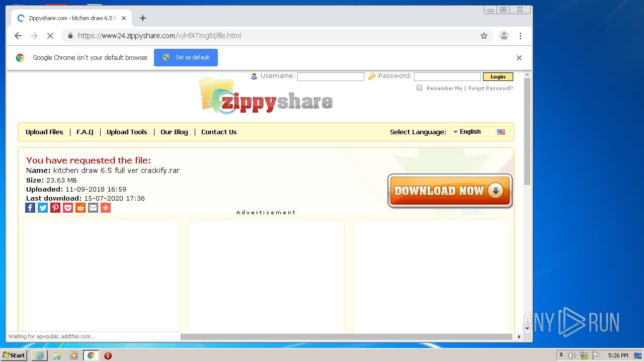Click the address bar URL
Viewport: 644px width, 362px height.
click(159, 36)
